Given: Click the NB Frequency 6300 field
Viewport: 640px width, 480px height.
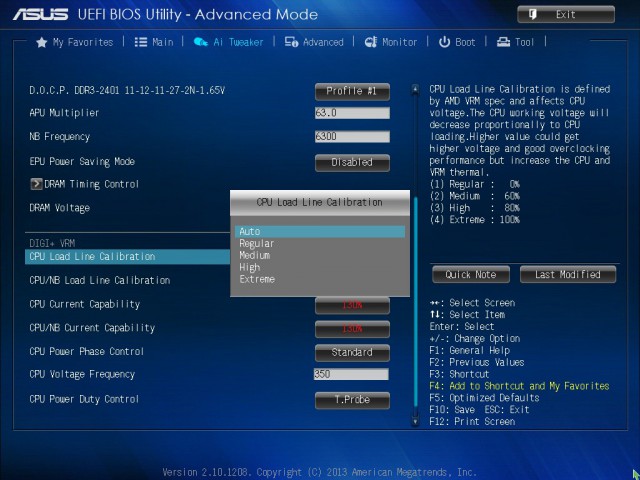Looking at the screenshot, I should click(352, 137).
